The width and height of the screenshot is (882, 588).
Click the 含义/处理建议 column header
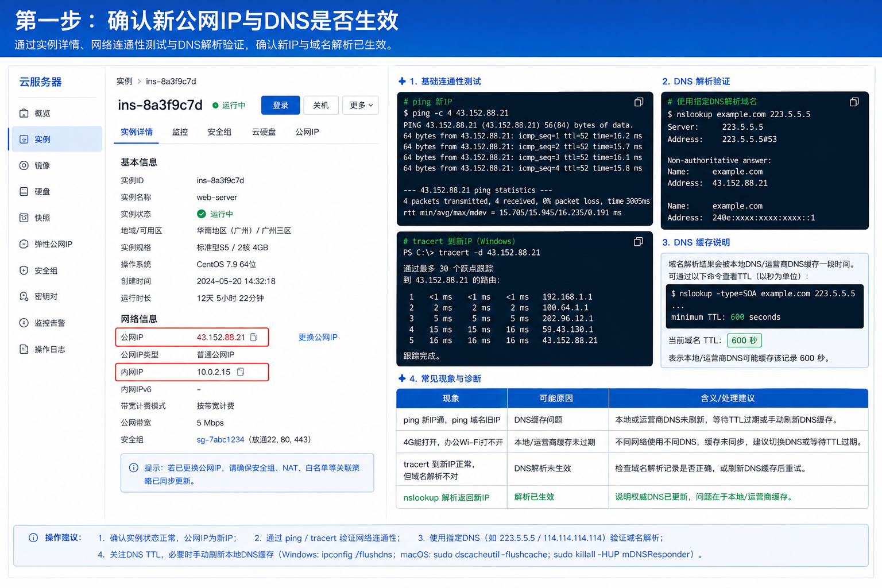(x=738, y=398)
